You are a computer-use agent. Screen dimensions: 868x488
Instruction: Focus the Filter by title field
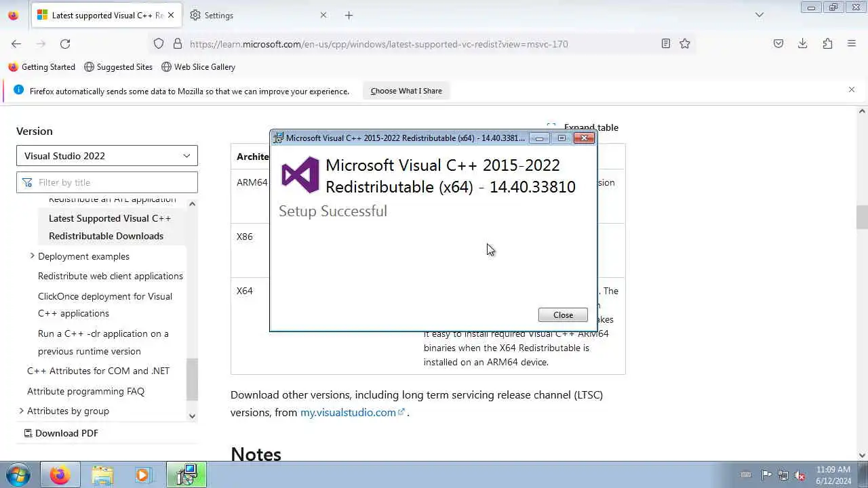click(x=107, y=182)
